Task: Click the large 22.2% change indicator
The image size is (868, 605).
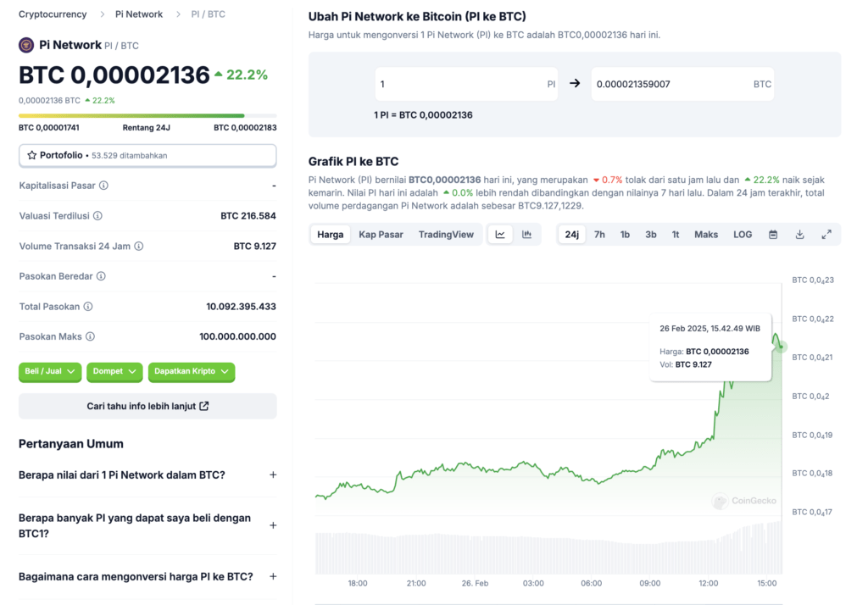Action: click(x=241, y=75)
